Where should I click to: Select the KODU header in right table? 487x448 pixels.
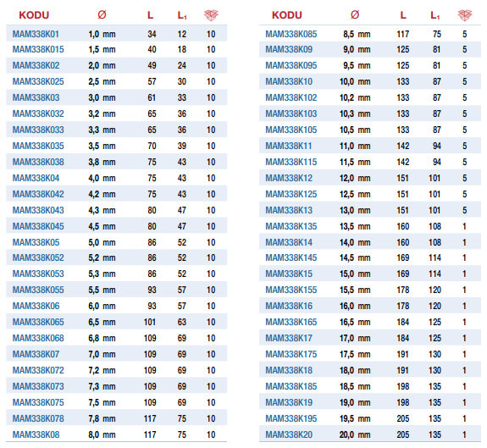coord(287,15)
